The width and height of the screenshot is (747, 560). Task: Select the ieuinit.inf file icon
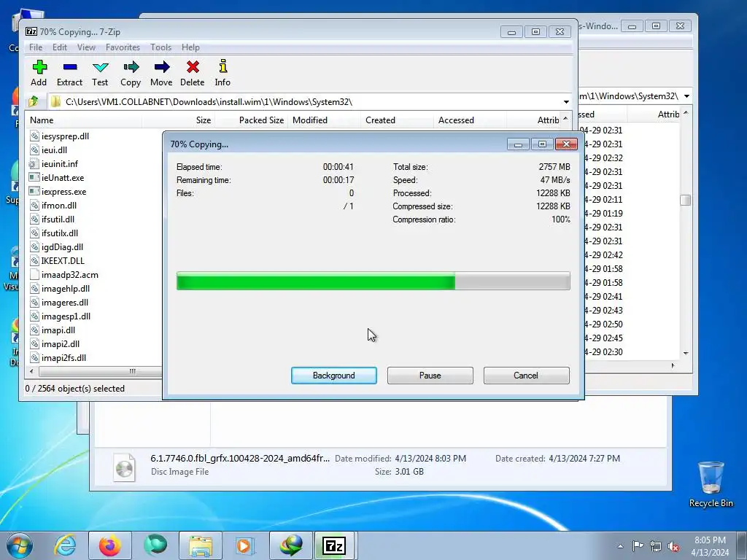pyautogui.click(x=34, y=164)
